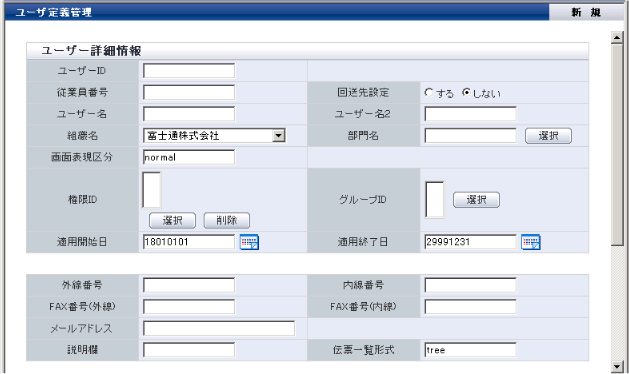
Task: Focus the FAX番号(内線) input field
Action: tap(471, 307)
